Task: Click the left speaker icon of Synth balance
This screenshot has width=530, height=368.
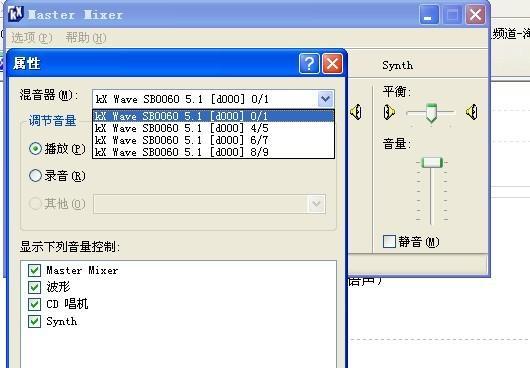Action: pos(389,112)
